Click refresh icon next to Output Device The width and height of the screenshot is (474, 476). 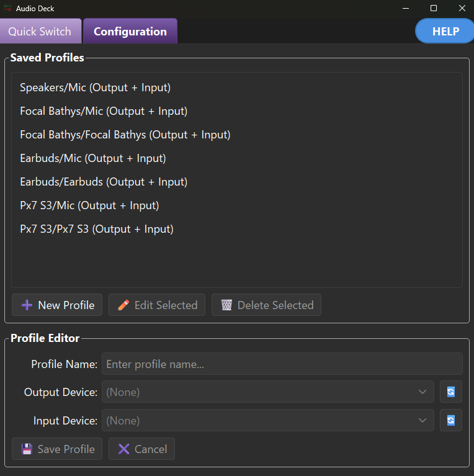451,392
